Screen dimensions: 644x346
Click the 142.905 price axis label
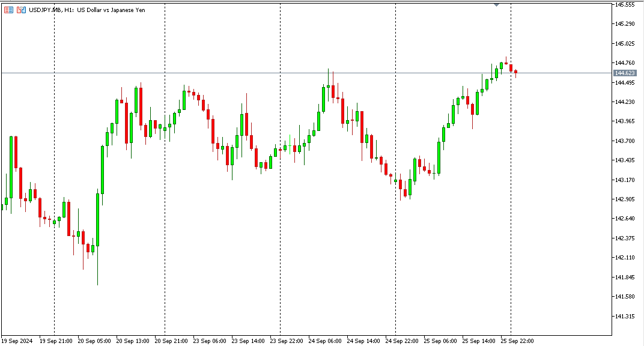[625, 199]
